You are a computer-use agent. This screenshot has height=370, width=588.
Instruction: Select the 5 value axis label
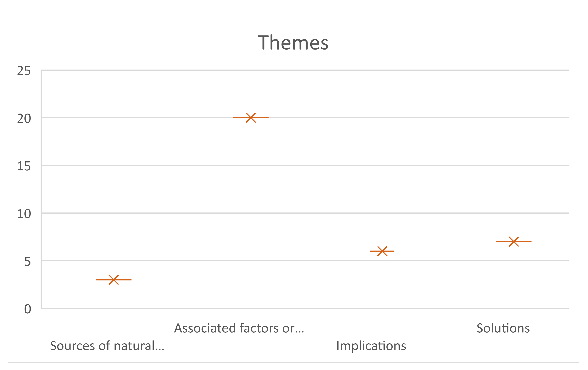click(27, 261)
